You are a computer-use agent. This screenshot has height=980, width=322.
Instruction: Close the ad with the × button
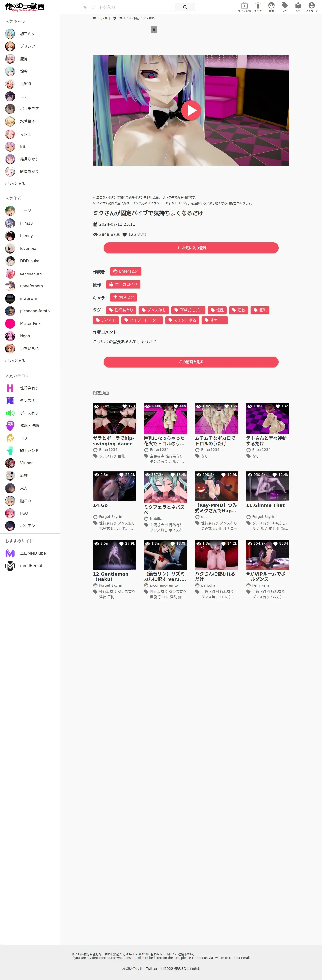point(154,29)
